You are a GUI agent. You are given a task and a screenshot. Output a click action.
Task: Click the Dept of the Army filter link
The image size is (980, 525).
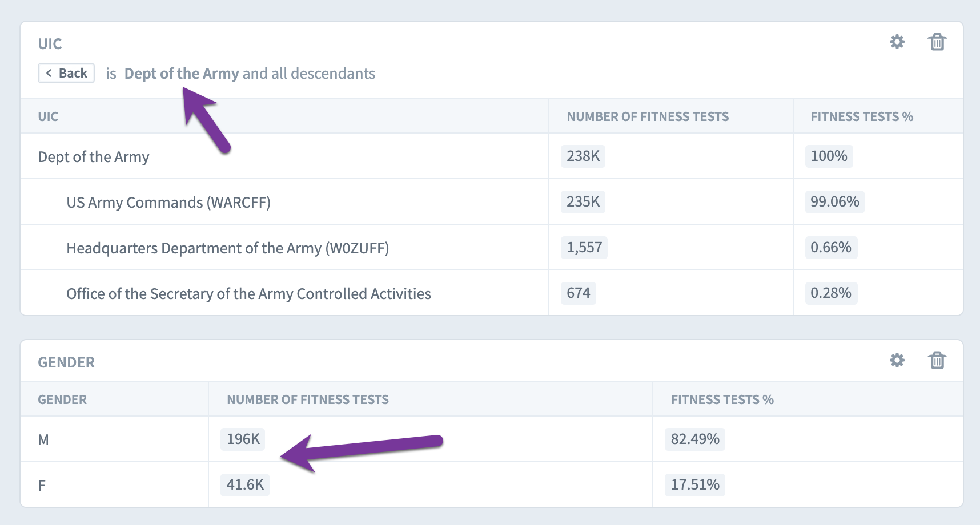pos(182,74)
